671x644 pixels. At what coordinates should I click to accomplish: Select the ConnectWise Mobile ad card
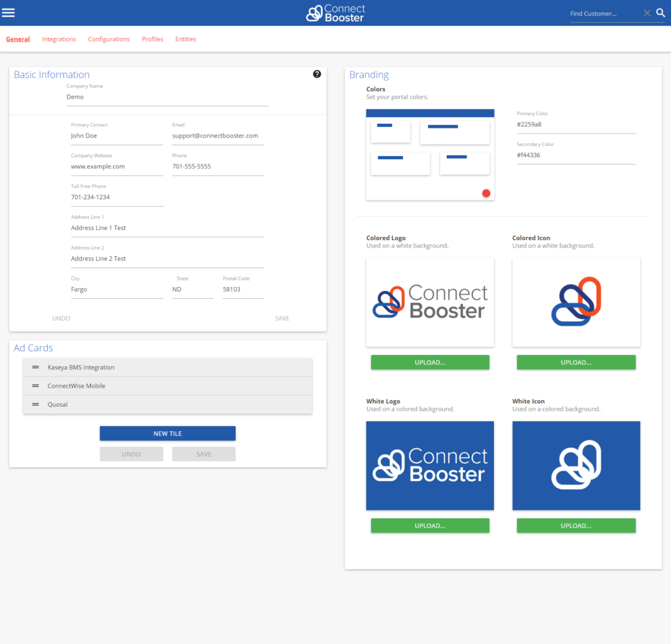[x=167, y=386]
